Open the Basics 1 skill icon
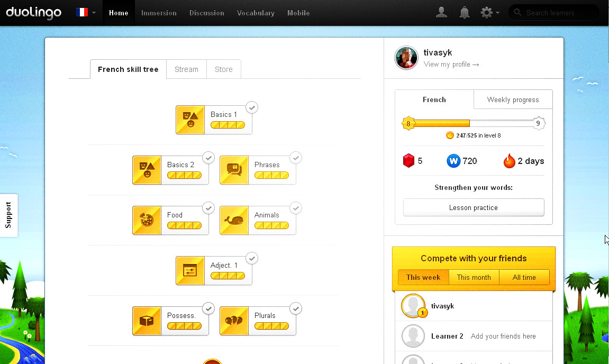Viewport: 609px width, 364px height. 190,120
